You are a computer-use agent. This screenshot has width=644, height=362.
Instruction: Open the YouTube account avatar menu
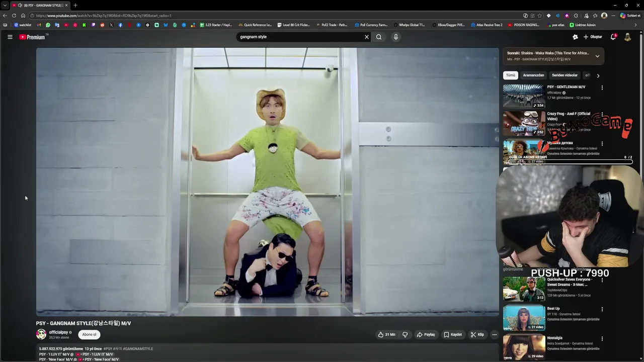(x=627, y=37)
